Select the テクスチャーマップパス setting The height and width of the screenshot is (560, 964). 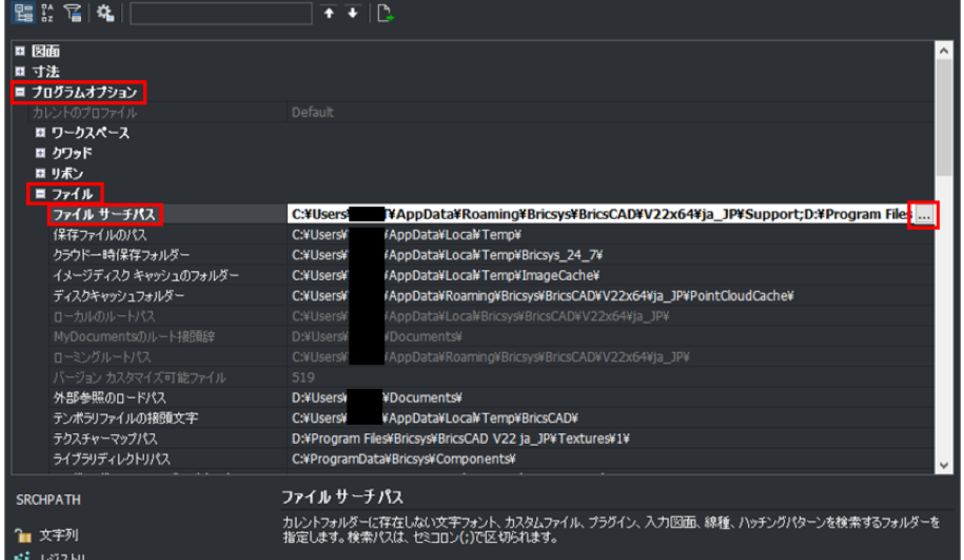click(105, 439)
